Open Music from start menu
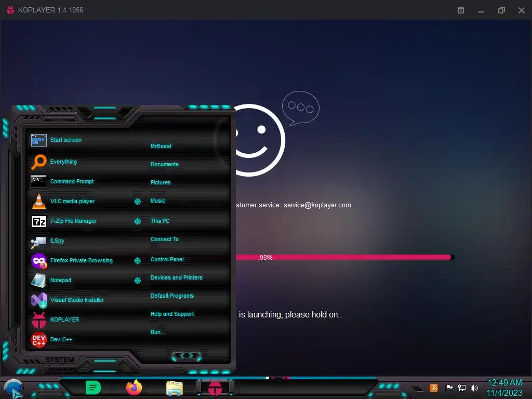The image size is (532, 399). [158, 201]
